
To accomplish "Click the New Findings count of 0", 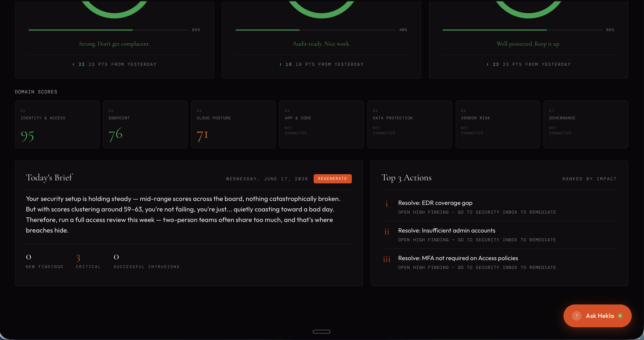I will 29,257.
